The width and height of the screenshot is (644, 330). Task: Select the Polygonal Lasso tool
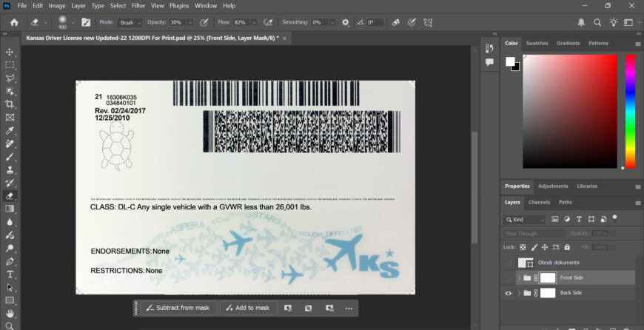click(10, 78)
